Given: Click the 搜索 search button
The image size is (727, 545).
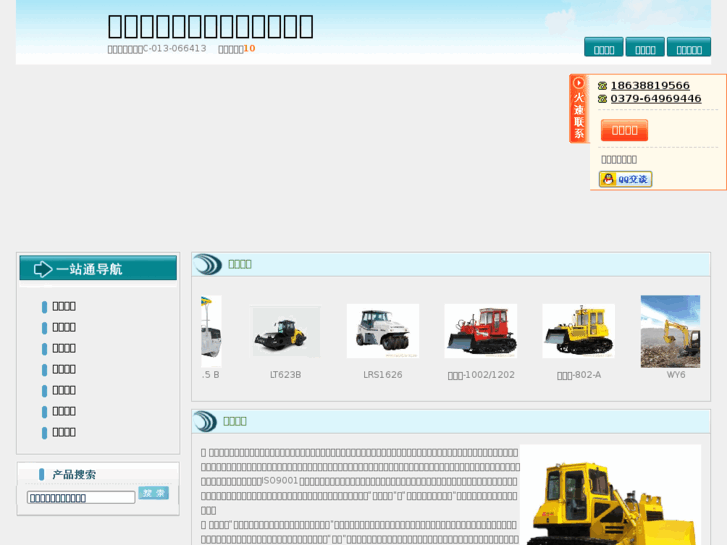Looking at the screenshot, I should (153, 493).
